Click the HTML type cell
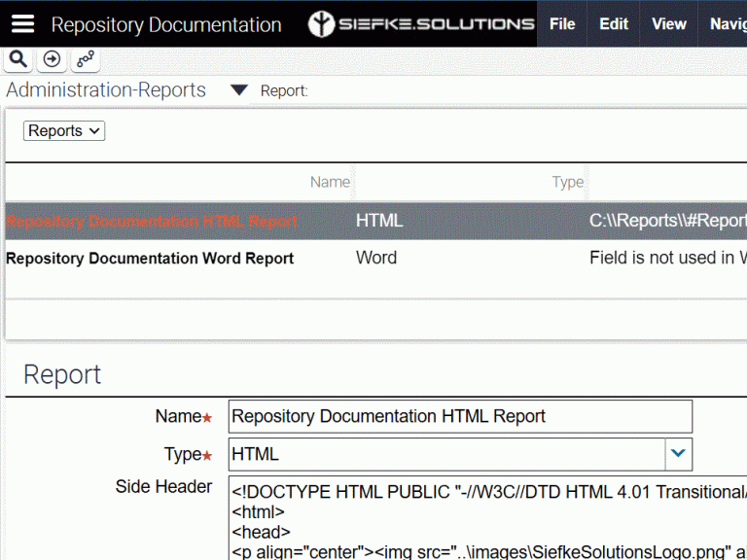 click(379, 221)
